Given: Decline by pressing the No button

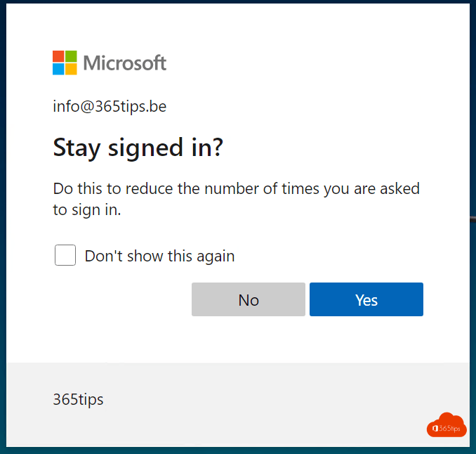Looking at the screenshot, I should tap(248, 300).
